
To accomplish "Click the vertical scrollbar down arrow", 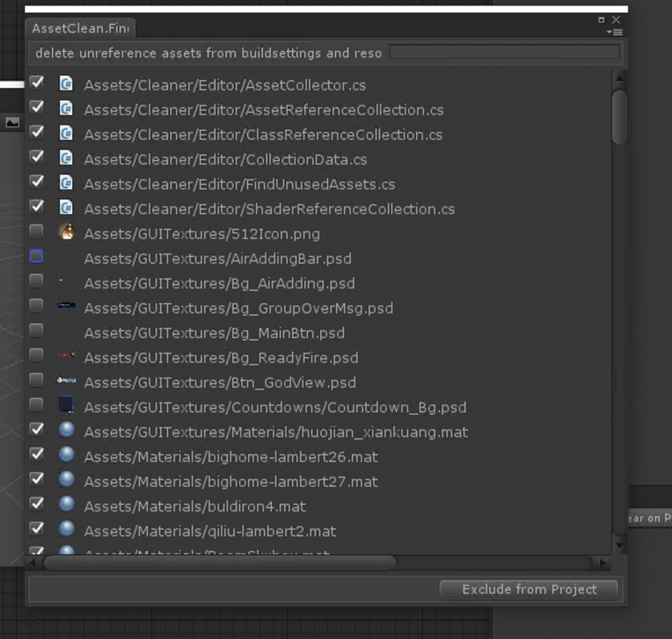I will click(619, 545).
